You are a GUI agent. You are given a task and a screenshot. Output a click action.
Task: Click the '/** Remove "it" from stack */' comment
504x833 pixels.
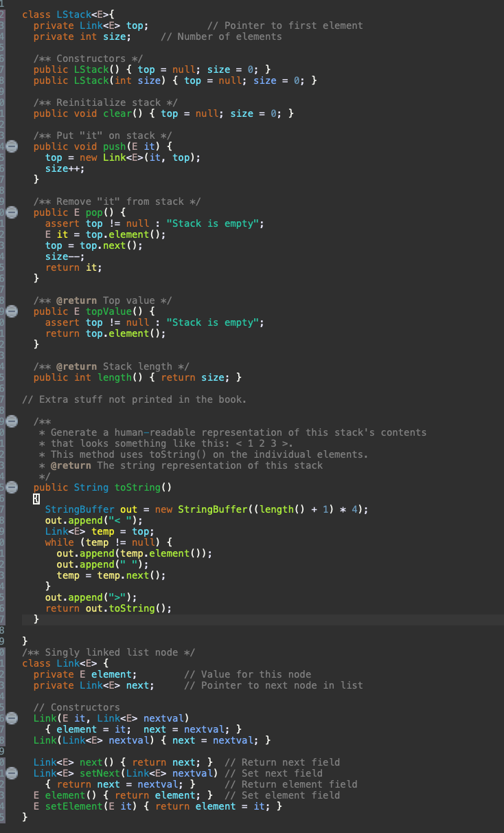click(x=117, y=201)
